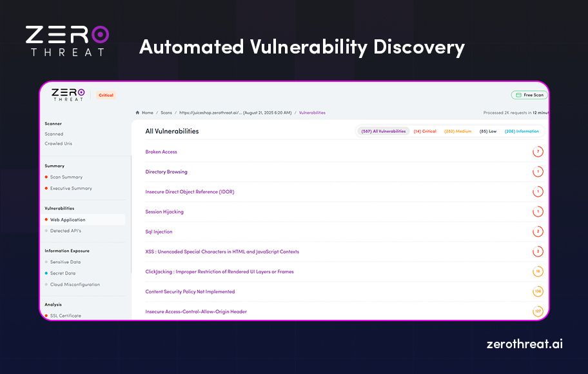Click the Executive Summary indicator dot
Screen dimensions: 588x374
tap(46, 187)
